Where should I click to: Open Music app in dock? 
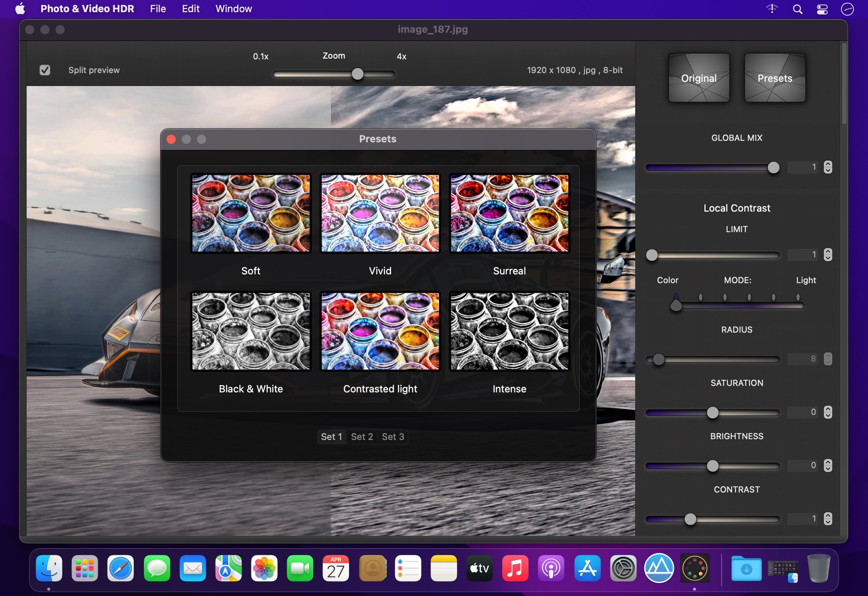(515, 569)
